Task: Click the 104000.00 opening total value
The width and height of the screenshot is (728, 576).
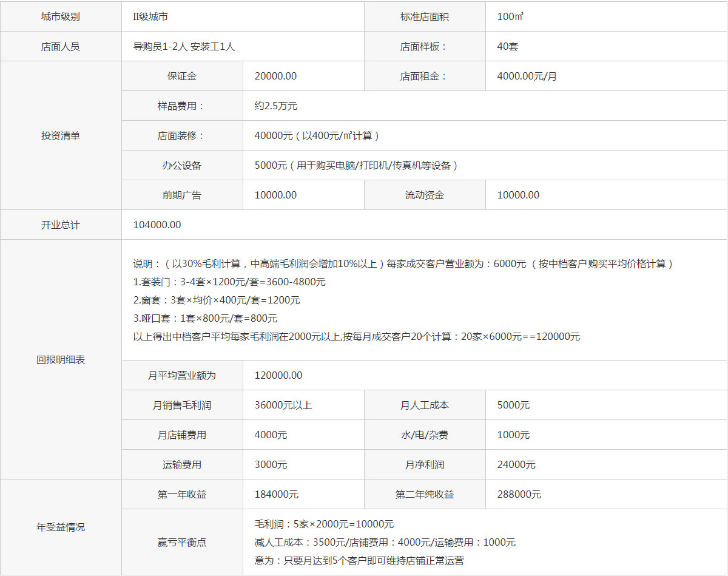Action: click(x=157, y=225)
